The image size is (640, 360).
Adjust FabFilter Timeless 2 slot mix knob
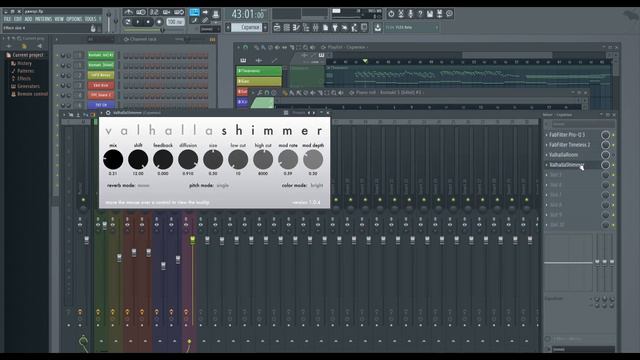(x=605, y=145)
